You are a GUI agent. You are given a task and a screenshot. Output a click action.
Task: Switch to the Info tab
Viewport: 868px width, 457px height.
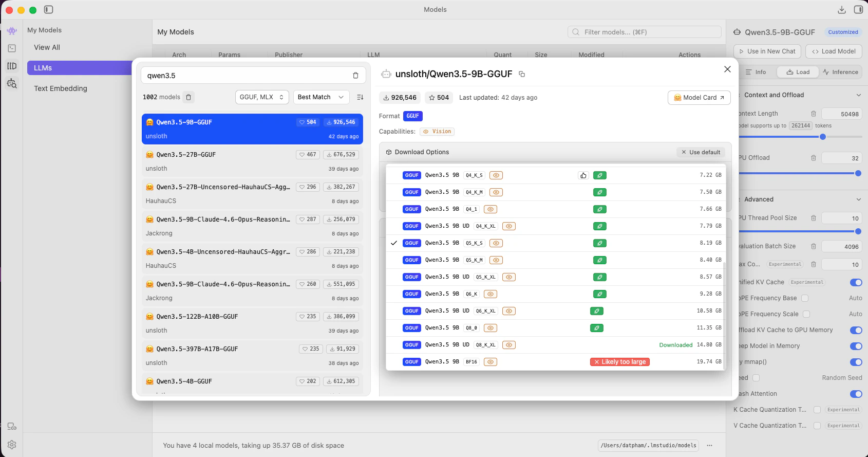756,72
